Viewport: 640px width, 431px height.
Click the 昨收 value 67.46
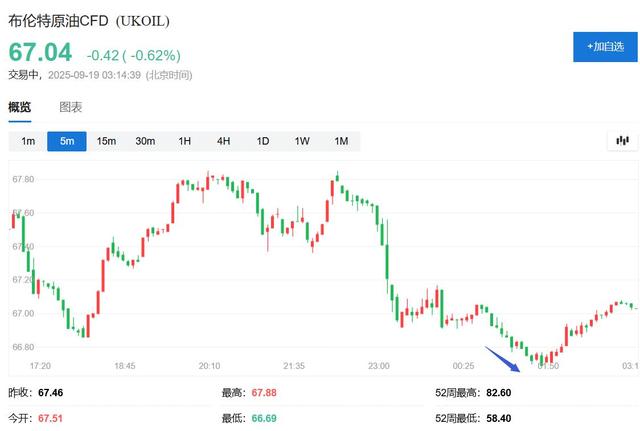pos(51,393)
